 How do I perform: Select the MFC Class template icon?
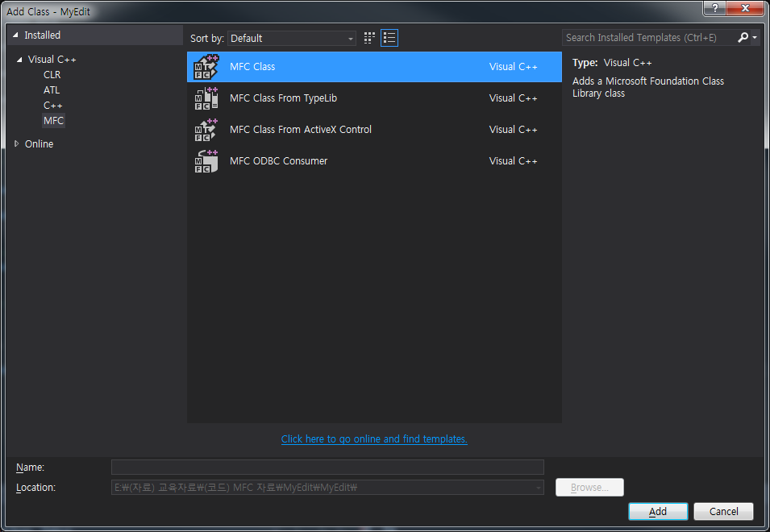206,67
